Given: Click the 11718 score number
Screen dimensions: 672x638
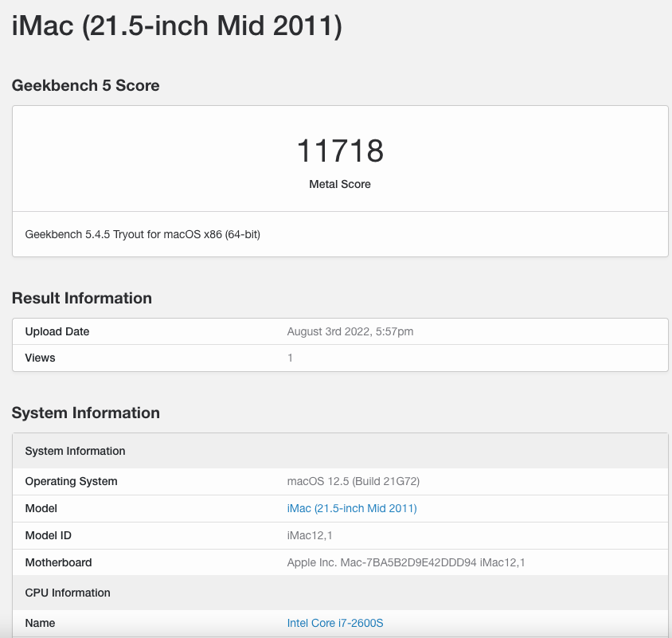Looking at the screenshot, I should coord(340,151).
